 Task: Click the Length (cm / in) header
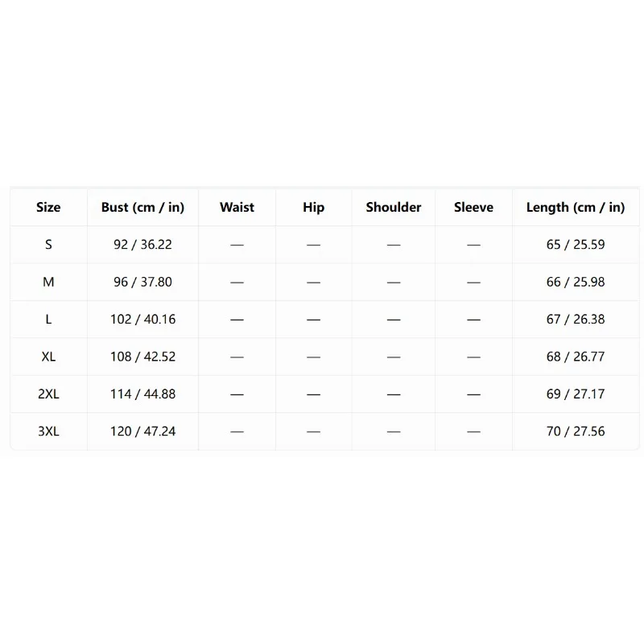[x=576, y=208]
